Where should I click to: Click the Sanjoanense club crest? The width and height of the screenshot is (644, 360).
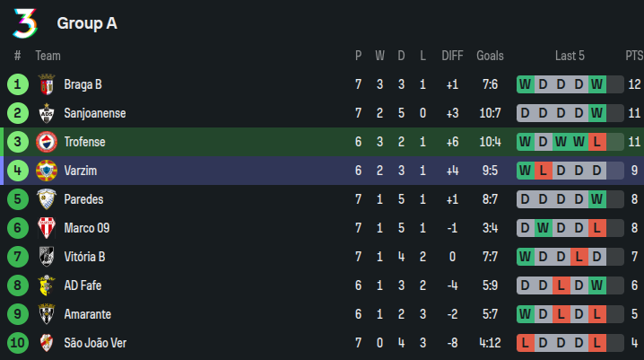pos(47,114)
